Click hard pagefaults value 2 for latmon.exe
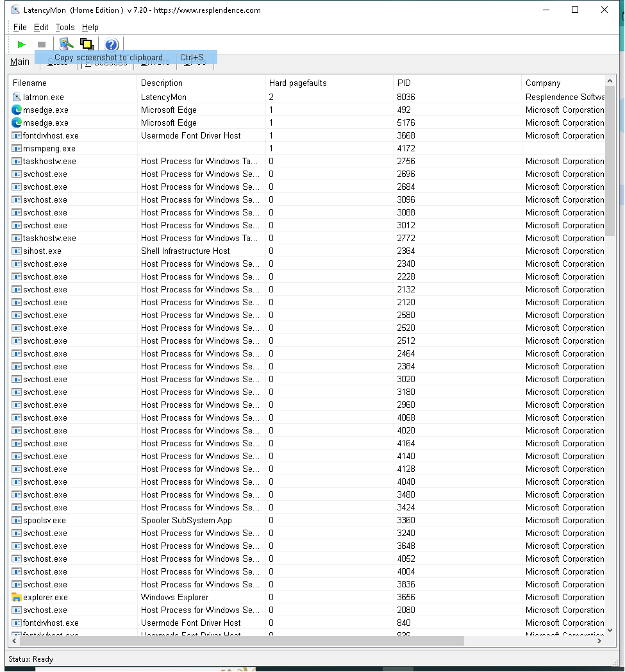Screen dimensions: 625x672 click(x=271, y=97)
